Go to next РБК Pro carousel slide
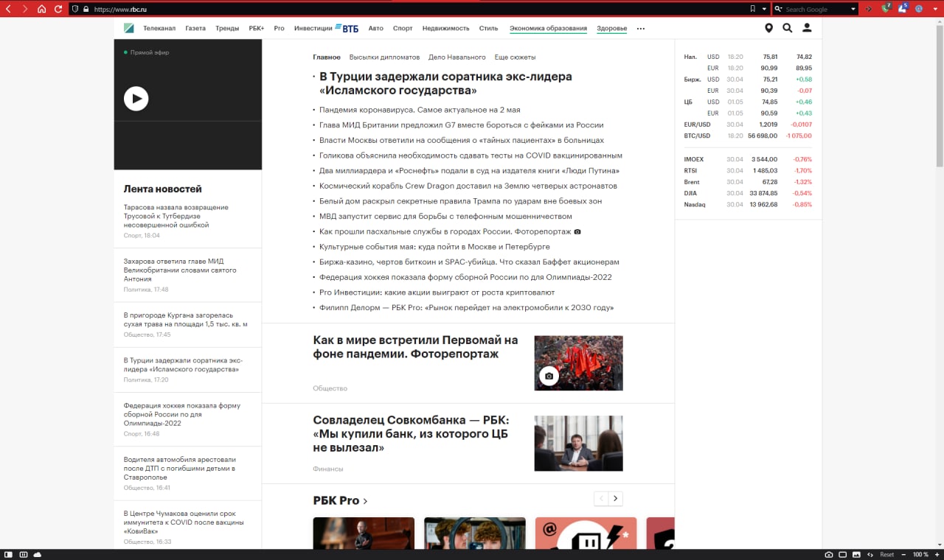The width and height of the screenshot is (944, 560). (x=616, y=499)
